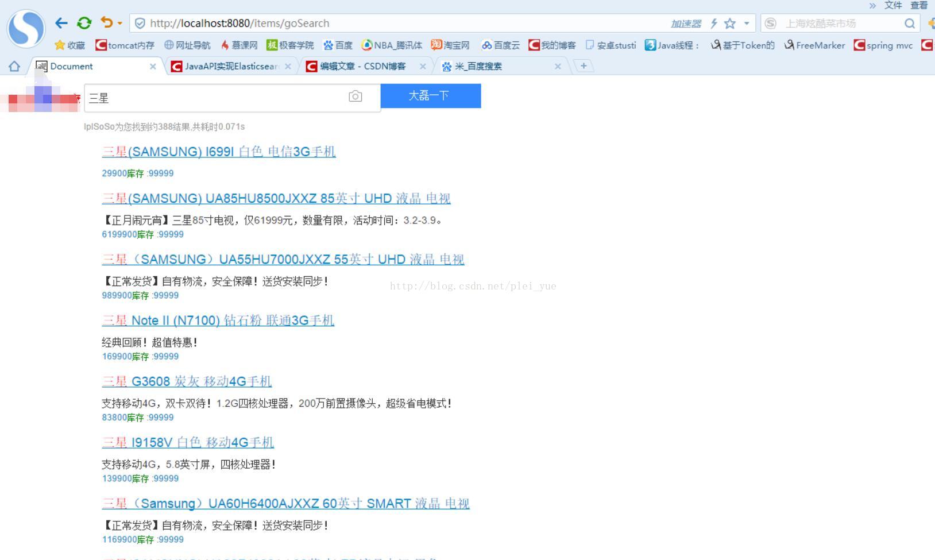Click the search field containing 三星
This screenshot has height=560, width=935.
[232, 98]
